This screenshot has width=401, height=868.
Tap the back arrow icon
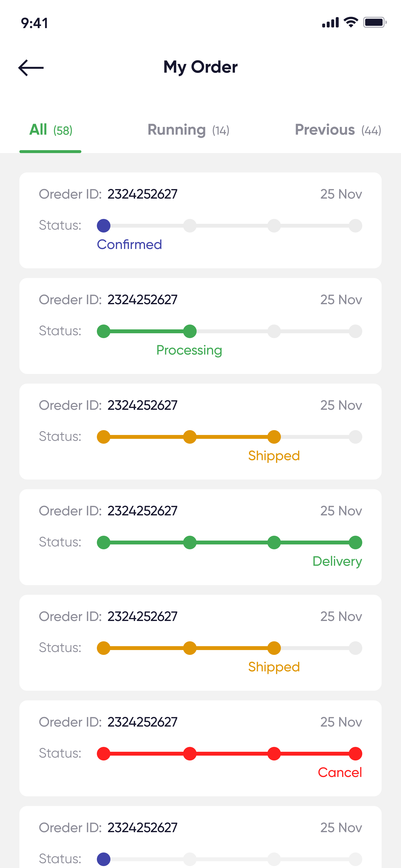point(31,68)
